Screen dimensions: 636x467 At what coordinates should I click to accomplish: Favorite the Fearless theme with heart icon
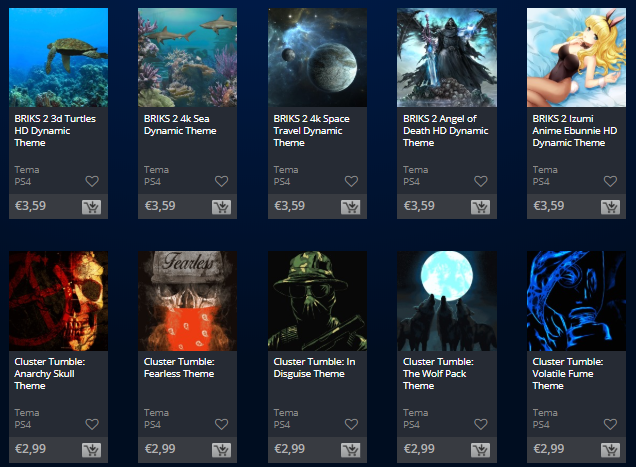(x=221, y=424)
